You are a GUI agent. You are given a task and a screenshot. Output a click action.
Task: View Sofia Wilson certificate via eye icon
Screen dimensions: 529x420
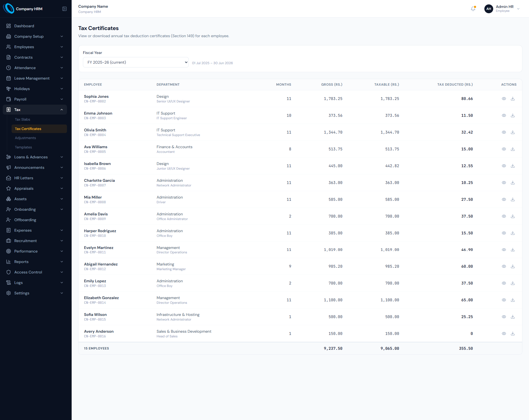click(504, 317)
